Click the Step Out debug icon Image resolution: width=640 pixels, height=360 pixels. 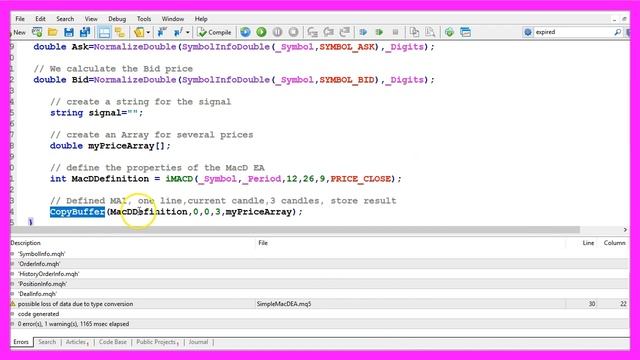(344, 32)
